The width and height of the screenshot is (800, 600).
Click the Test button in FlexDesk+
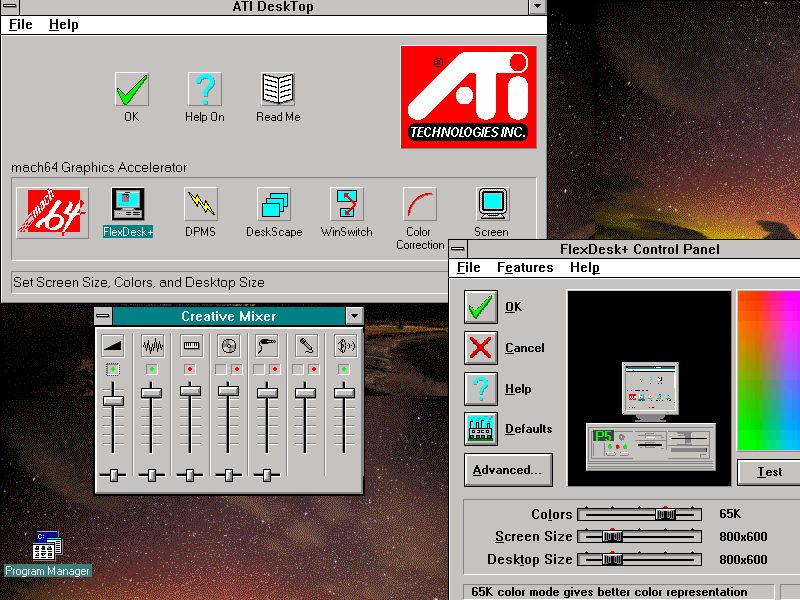(769, 472)
